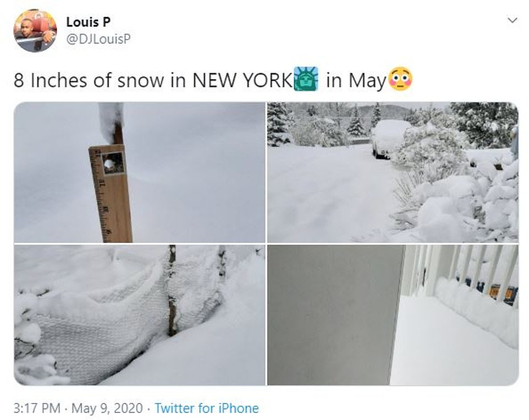Image resolution: width=529 pixels, height=420 pixels.
Task: Click the snow-covered car in the driveway
Action: coord(389,137)
